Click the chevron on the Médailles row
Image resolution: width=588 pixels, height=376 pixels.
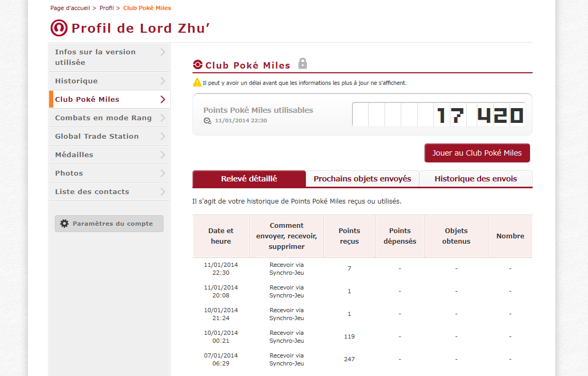tap(163, 155)
